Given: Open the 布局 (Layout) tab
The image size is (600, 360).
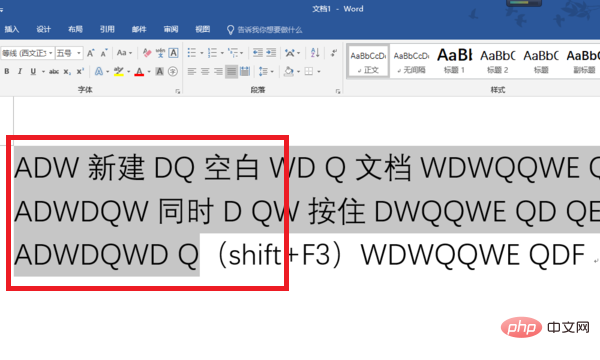Looking at the screenshot, I should click(x=75, y=29).
